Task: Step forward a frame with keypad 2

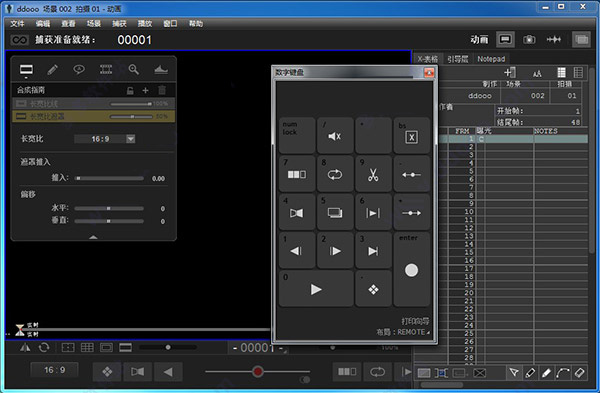Action: (x=335, y=250)
